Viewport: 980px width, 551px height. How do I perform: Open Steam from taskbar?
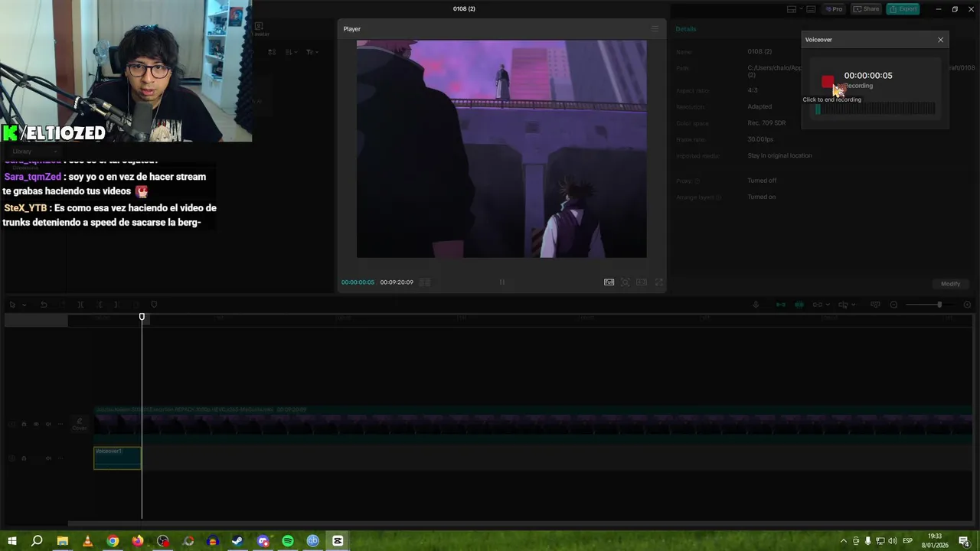[237, 541]
